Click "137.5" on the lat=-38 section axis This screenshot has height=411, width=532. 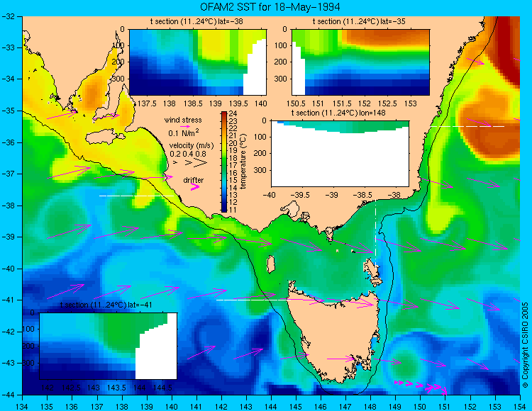(147, 103)
